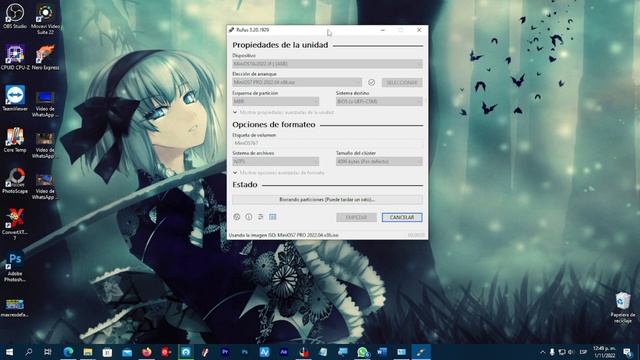Open Task View on the taskbar

pyautogui.click(x=48, y=352)
